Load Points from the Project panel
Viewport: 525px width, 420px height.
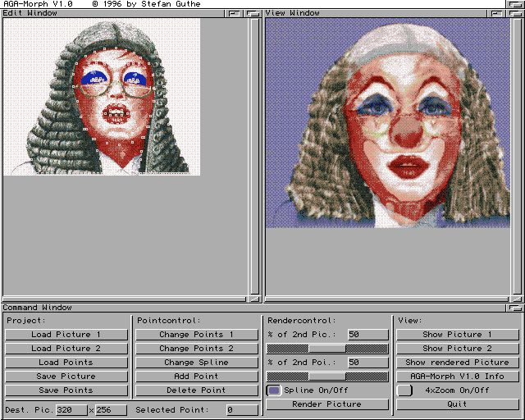tap(66, 363)
